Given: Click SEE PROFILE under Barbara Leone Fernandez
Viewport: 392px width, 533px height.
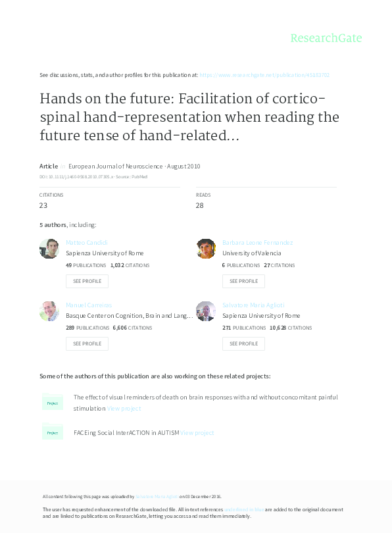Looking at the screenshot, I should coord(243,281).
